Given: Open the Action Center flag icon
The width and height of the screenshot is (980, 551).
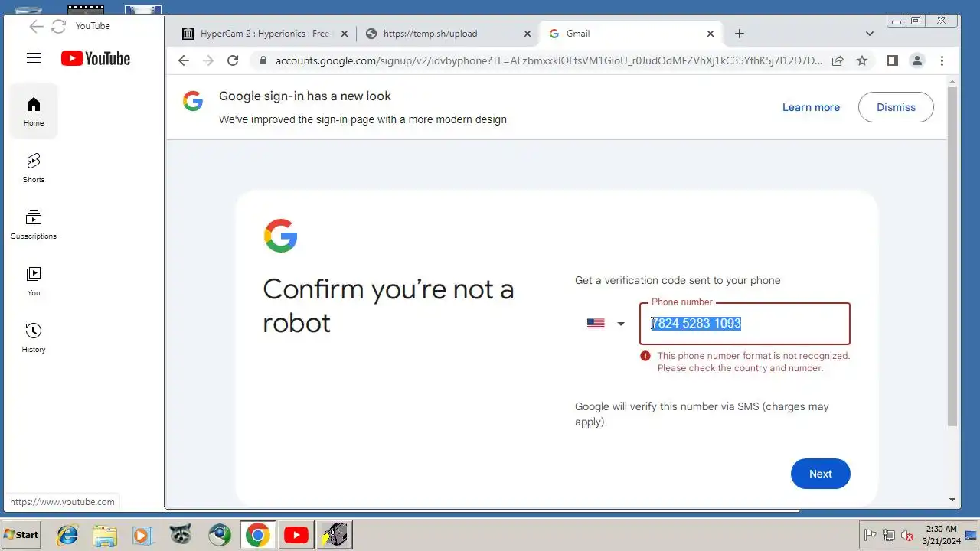Looking at the screenshot, I should pos(870,535).
